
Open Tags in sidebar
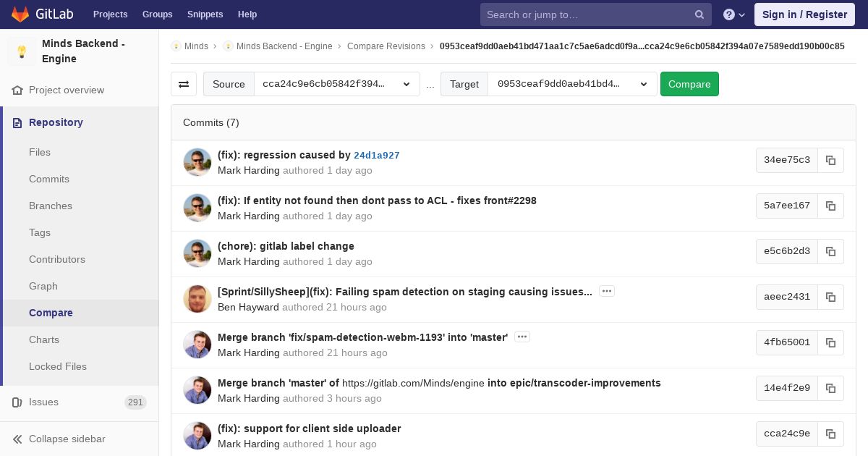click(x=40, y=233)
